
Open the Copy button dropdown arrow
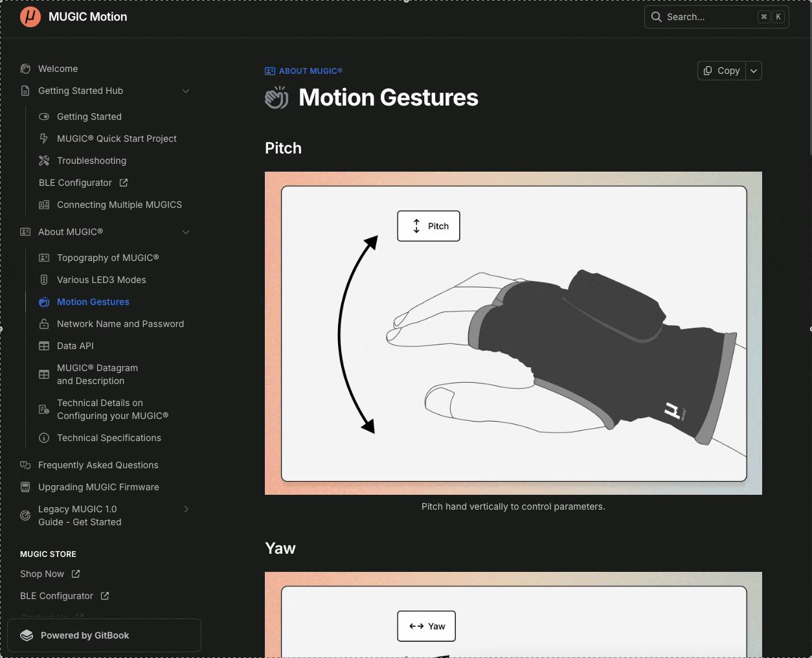tap(754, 71)
